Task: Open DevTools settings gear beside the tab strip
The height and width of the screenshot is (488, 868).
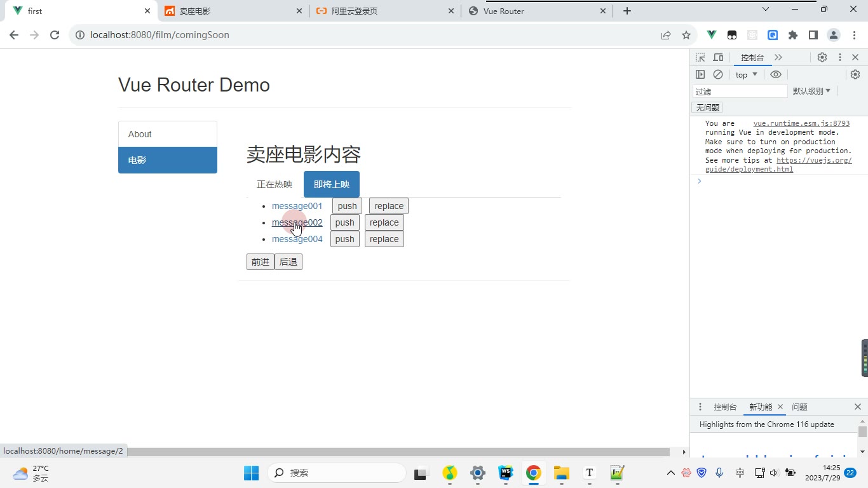Action: click(822, 57)
